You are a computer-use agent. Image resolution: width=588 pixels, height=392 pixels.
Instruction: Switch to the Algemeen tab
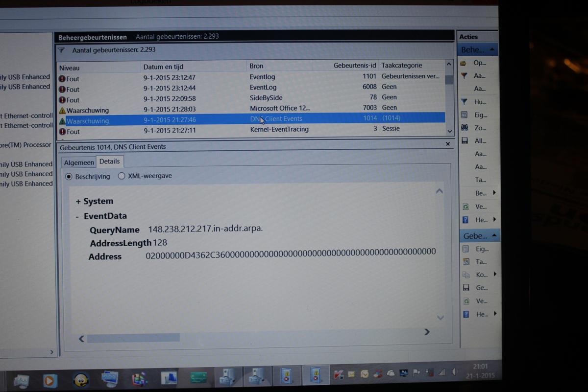coord(79,162)
